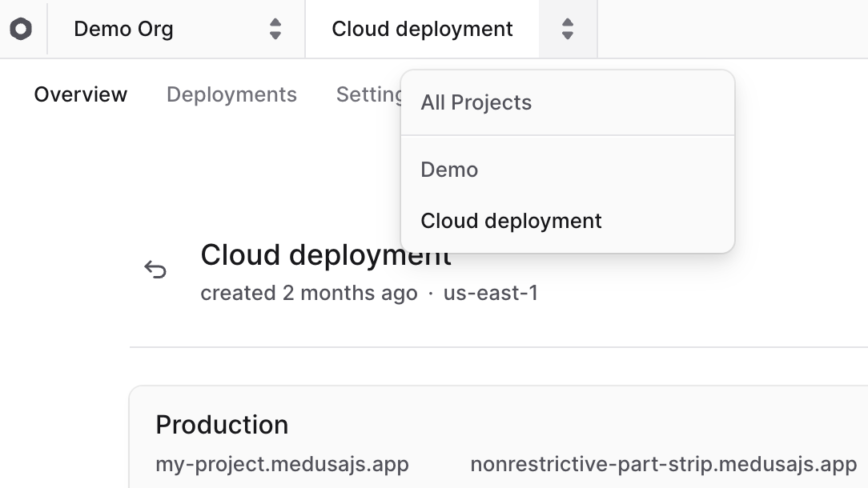
Task: Open the my-project.medusajs.app link
Action: coord(282,464)
